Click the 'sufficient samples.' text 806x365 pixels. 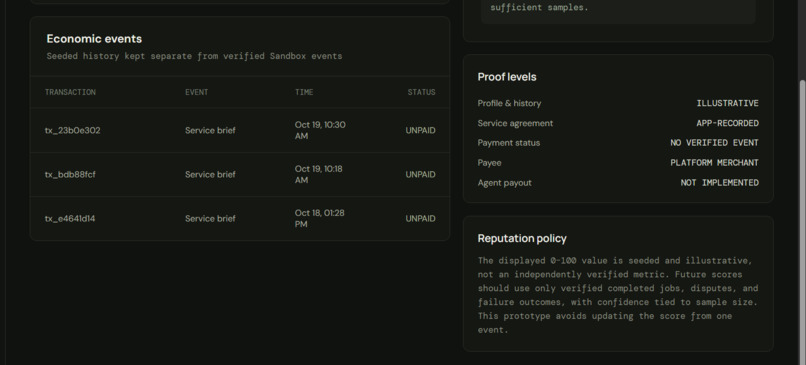[539, 8]
